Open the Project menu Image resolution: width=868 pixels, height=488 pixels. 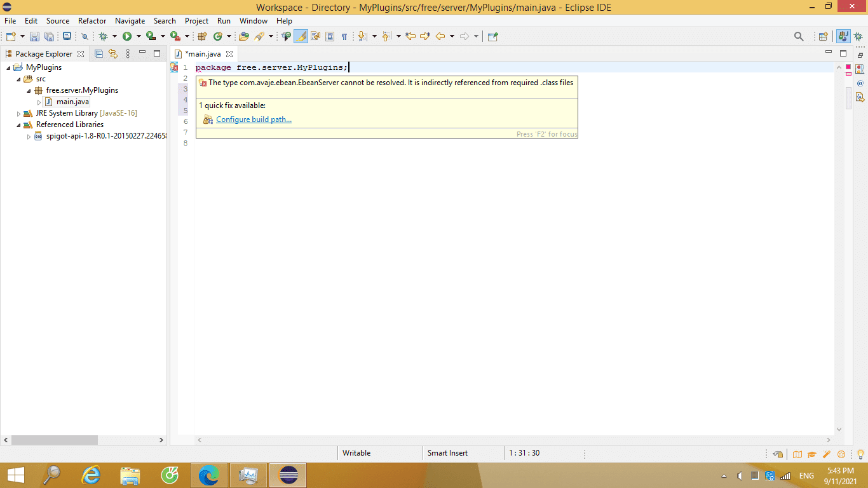[196, 21]
